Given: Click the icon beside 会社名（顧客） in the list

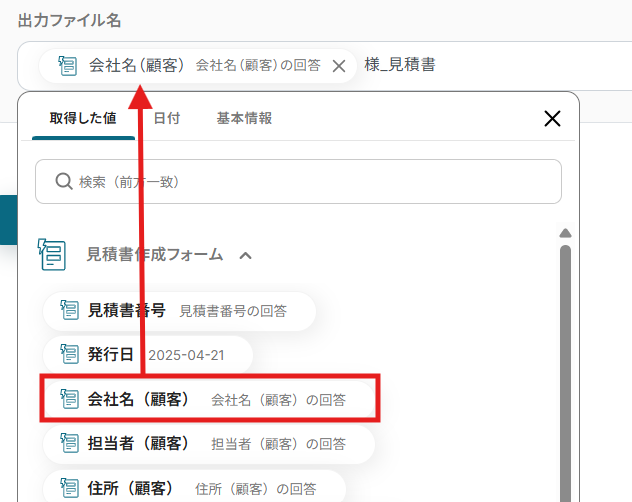Looking at the screenshot, I should click(69, 398).
